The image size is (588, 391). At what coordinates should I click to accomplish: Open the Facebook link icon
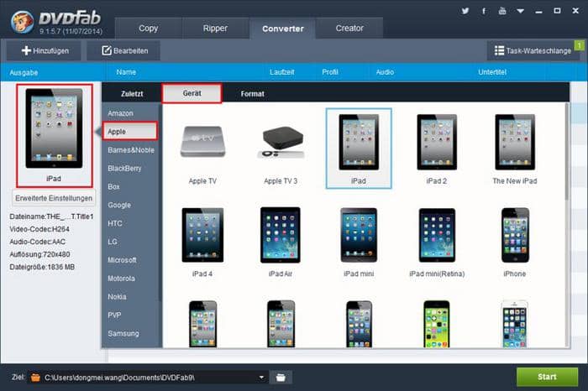484,11
